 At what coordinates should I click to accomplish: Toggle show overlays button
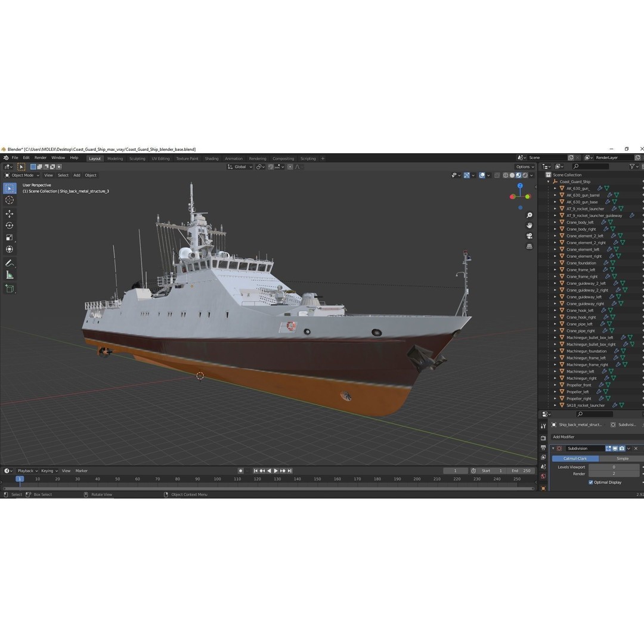[482, 175]
